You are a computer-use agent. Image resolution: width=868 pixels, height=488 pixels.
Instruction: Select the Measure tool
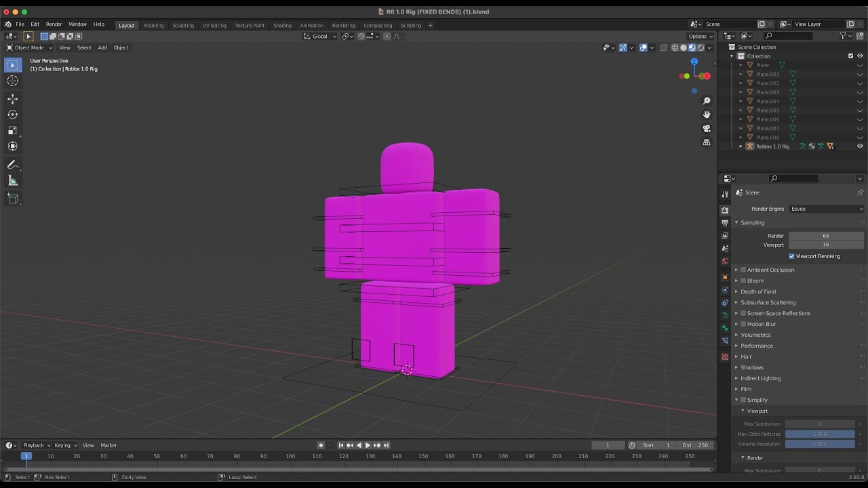point(12,180)
